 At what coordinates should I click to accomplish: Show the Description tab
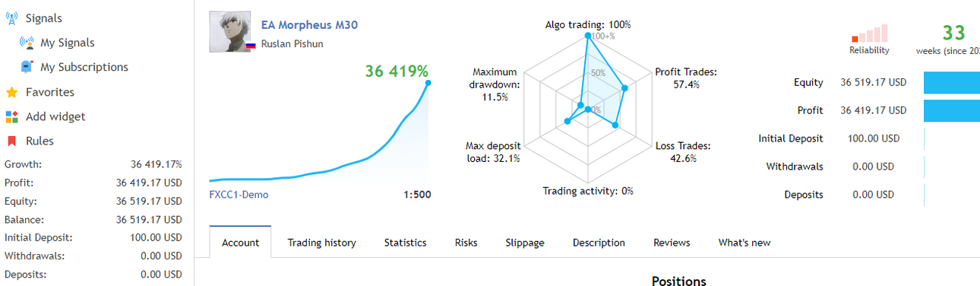pos(599,243)
